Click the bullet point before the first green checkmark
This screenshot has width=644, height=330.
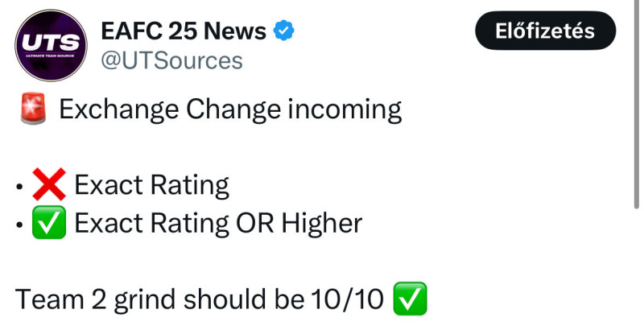[x=21, y=225]
